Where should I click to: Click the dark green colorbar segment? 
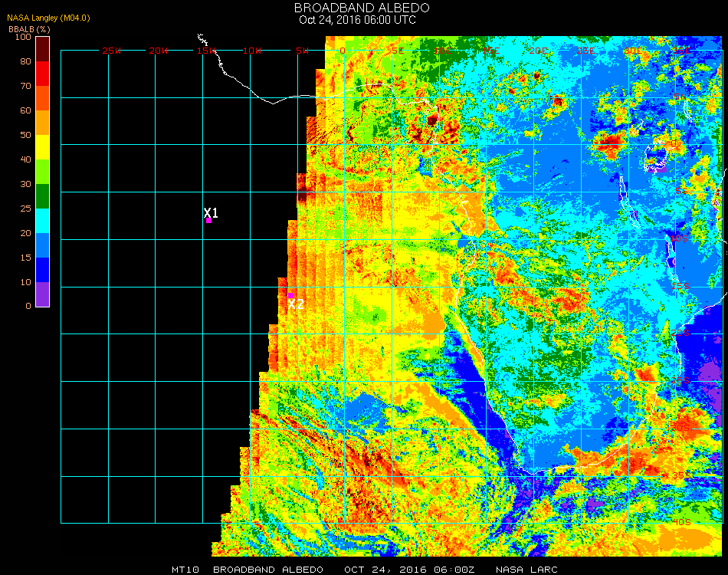point(43,196)
